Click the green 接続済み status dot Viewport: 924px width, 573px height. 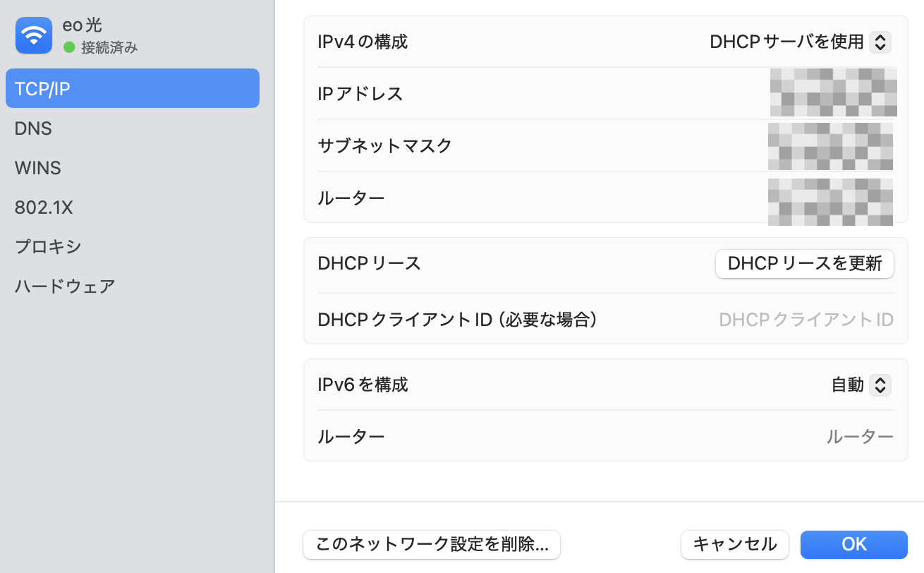(69, 47)
